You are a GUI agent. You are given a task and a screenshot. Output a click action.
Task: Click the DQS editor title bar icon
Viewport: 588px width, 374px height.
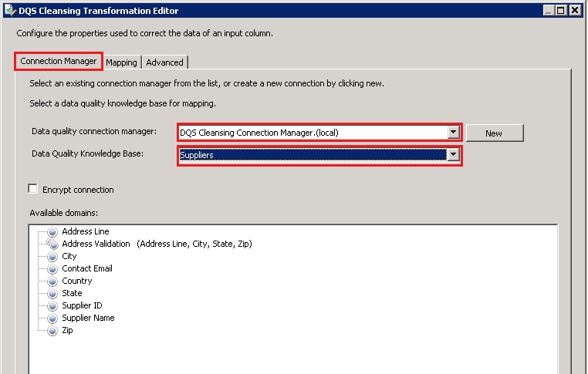(8, 11)
